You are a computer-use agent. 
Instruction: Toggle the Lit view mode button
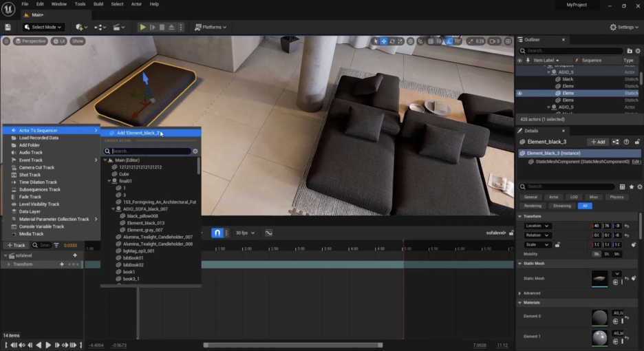[x=59, y=41]
